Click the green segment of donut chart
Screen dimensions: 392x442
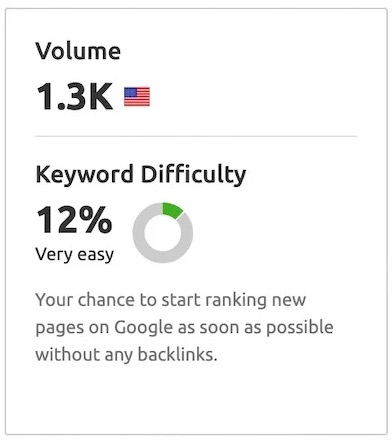coord(172,211)
